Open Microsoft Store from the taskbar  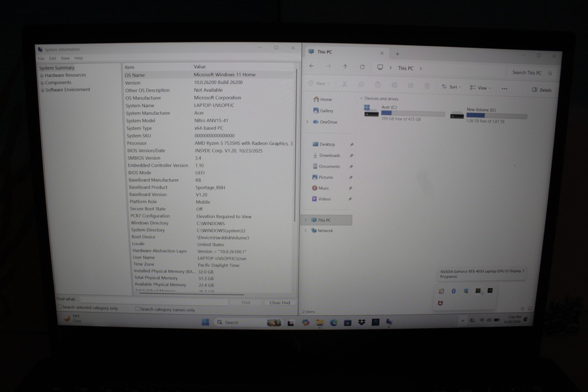click(348, 323)
